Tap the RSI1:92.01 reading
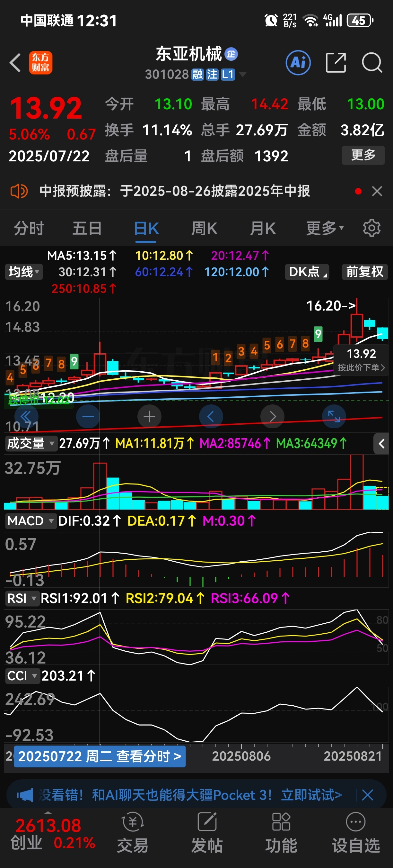The height and width of the screenshot is (868, 393). click(80, 598)
